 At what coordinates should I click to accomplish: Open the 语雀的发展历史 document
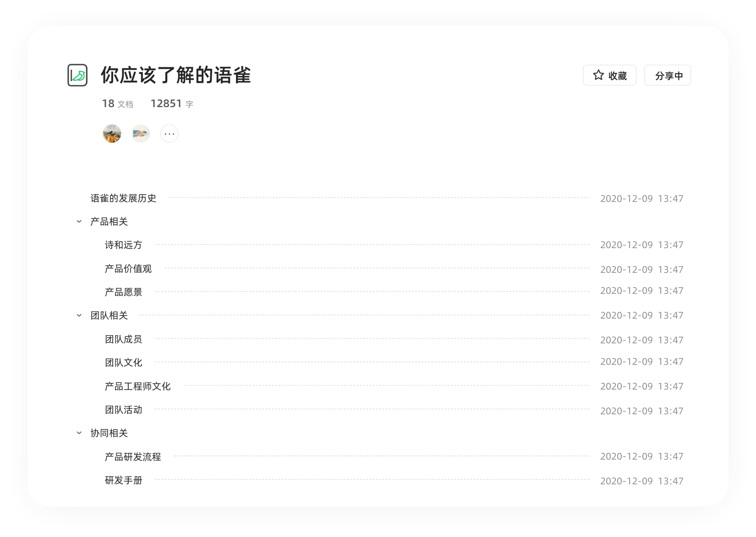tap(123, 198)
